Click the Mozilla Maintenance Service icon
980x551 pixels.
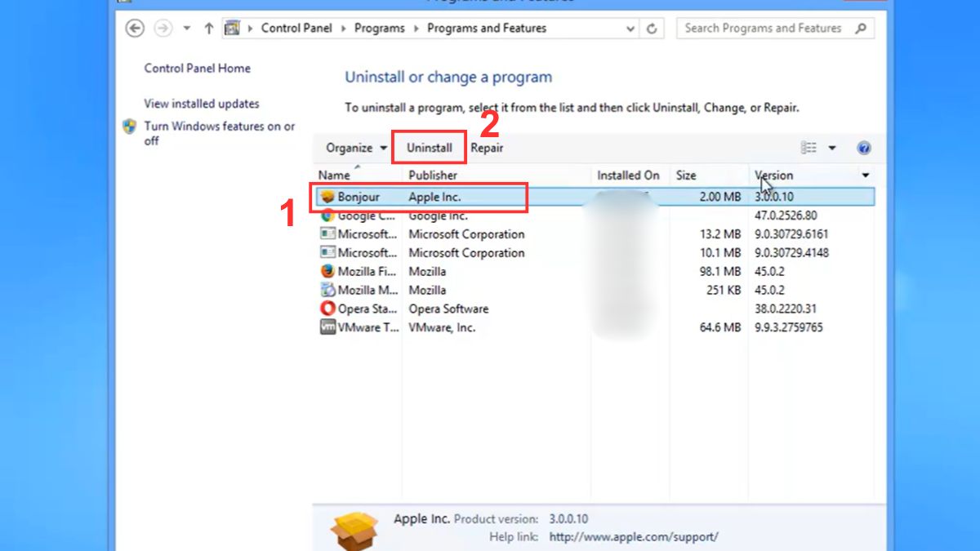[x=327, y=291]
